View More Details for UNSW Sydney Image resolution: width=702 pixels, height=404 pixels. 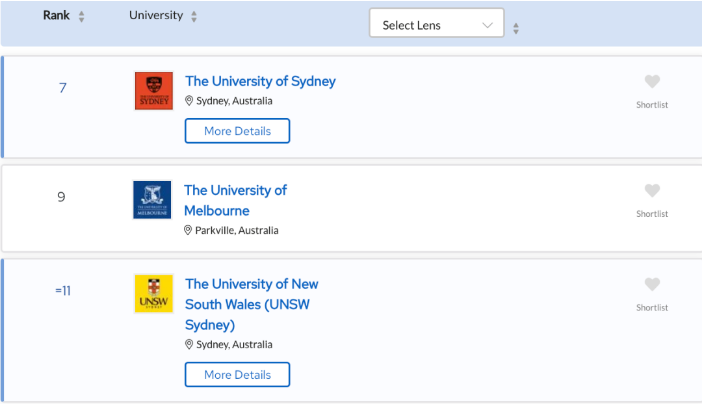[x=237, y=374]
